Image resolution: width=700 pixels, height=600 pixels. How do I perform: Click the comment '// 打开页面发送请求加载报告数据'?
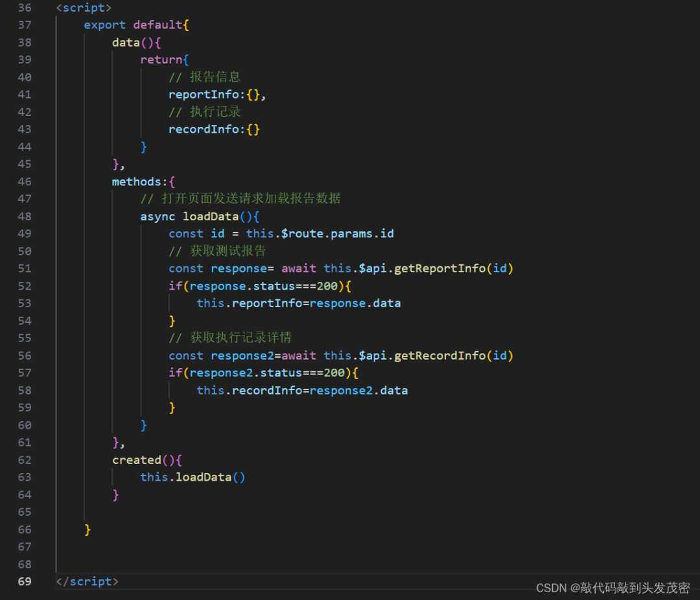tap(240, 199)
